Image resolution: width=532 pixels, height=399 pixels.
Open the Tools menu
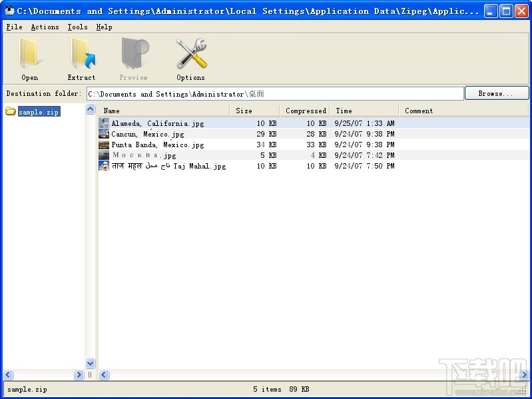click(x=77, y=27)
